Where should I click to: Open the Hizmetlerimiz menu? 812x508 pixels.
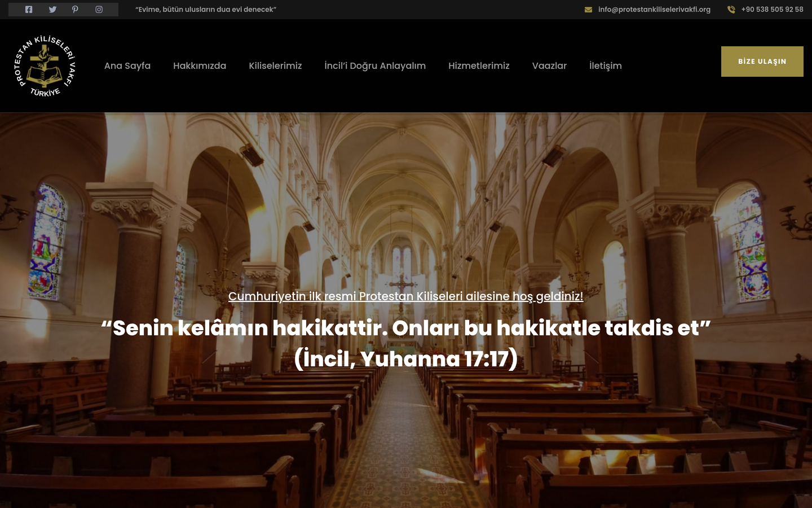pyautogui.click(x=479, y=65)
